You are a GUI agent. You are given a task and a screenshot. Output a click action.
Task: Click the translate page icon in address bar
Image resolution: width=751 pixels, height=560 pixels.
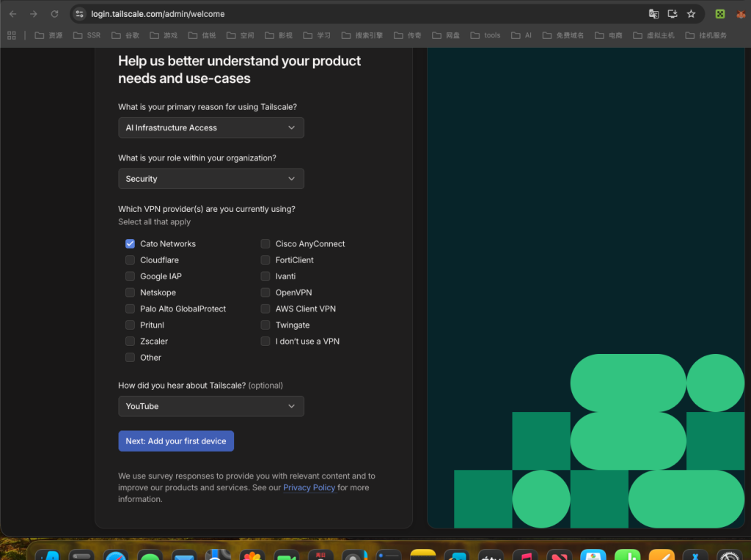[653, 14]
